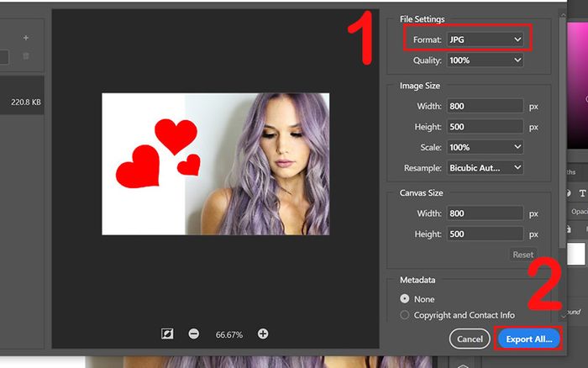Click the Export All button
This screenshot has height=368, width=588.
528,339
